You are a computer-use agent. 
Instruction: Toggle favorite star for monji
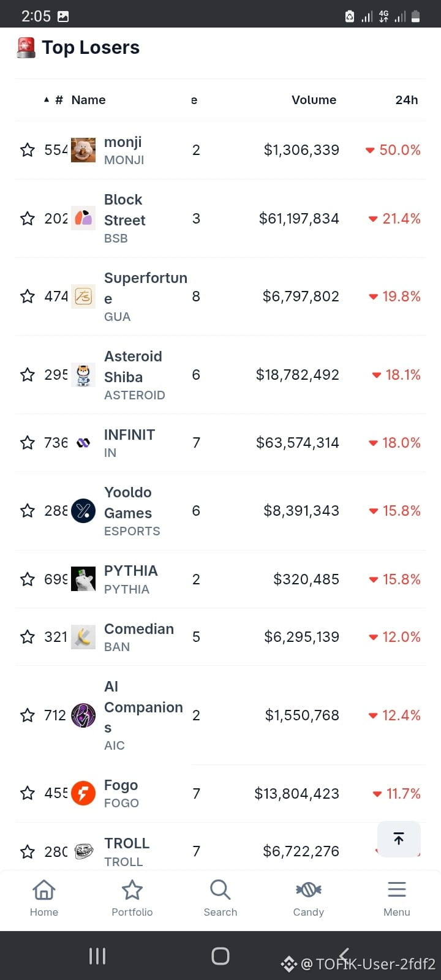28,150
